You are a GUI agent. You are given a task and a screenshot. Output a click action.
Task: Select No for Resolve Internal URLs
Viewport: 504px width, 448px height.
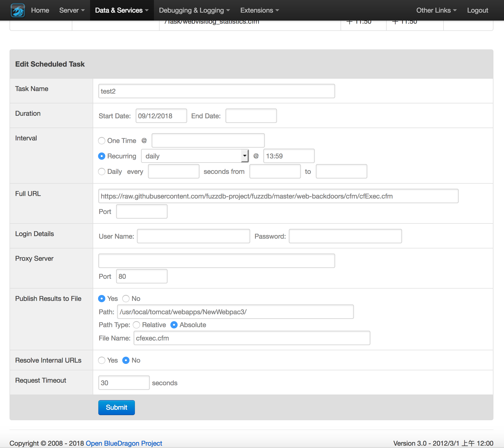tap(126, 360)
